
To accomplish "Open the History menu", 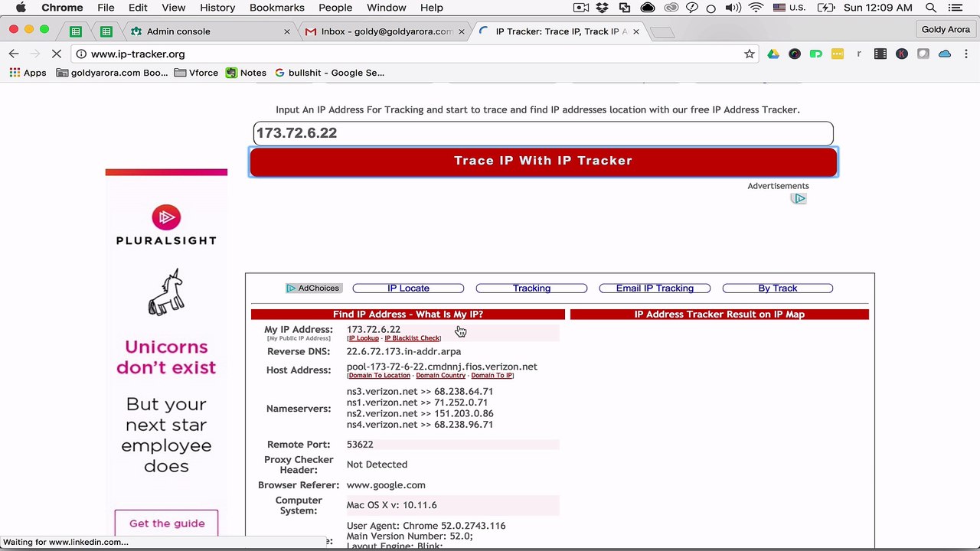I will [x=217, y=8].
